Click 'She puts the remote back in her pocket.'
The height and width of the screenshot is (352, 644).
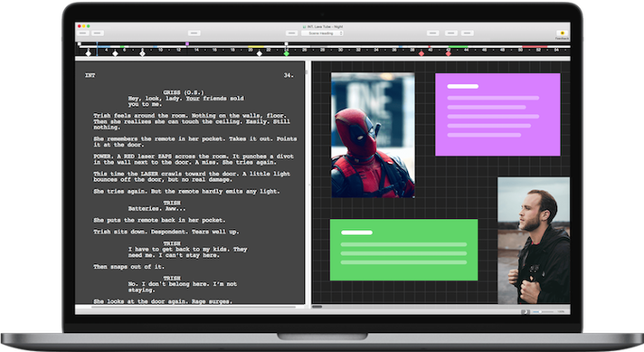[x=159, y=221]
